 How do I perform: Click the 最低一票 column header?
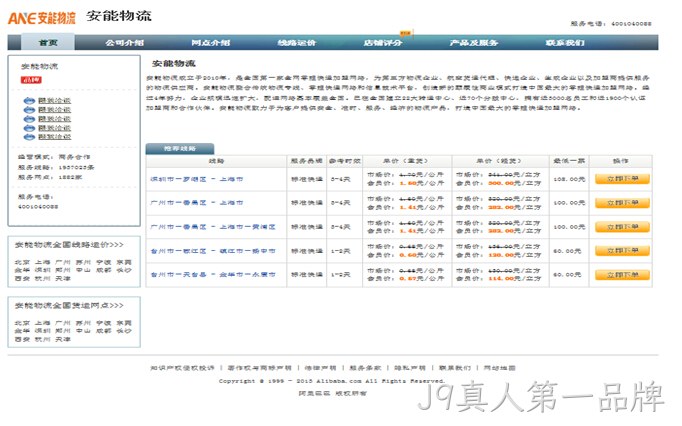[569, 161]
